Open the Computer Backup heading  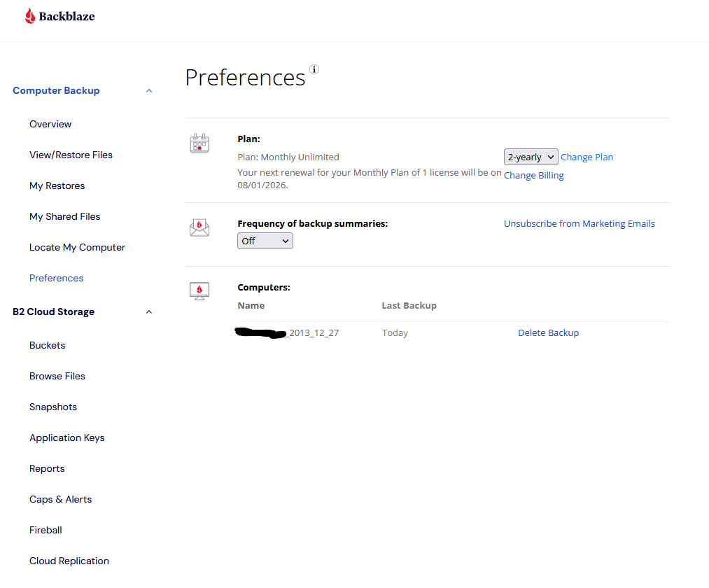tap(56, 90)
